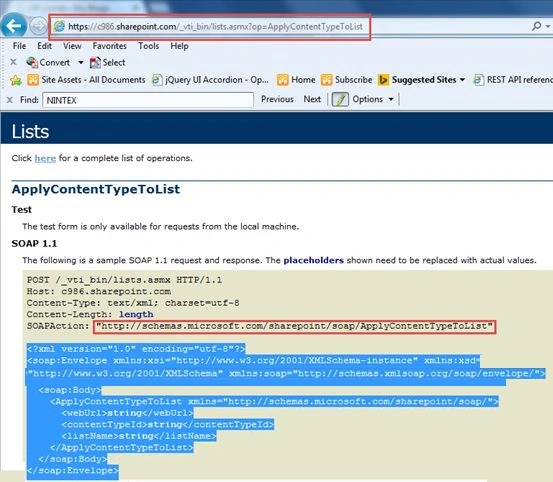Click the 'Test' subheading
This screenshot has width=553, height=482.
tap(22, 210)
